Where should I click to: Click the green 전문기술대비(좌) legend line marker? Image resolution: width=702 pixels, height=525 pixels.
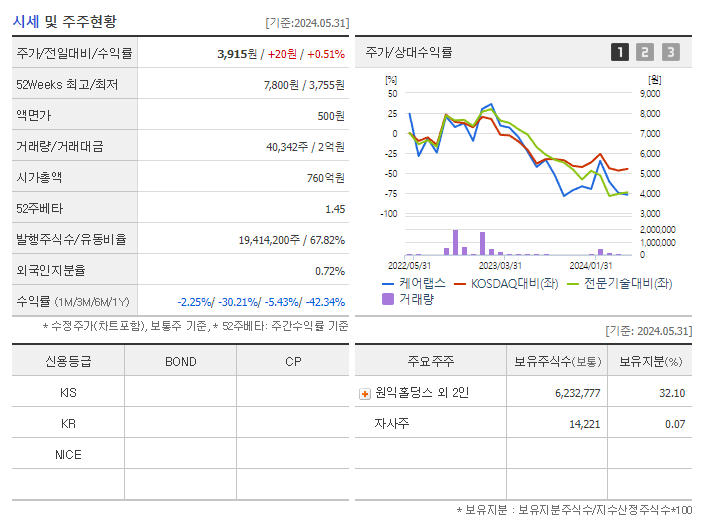click(573, 284)
